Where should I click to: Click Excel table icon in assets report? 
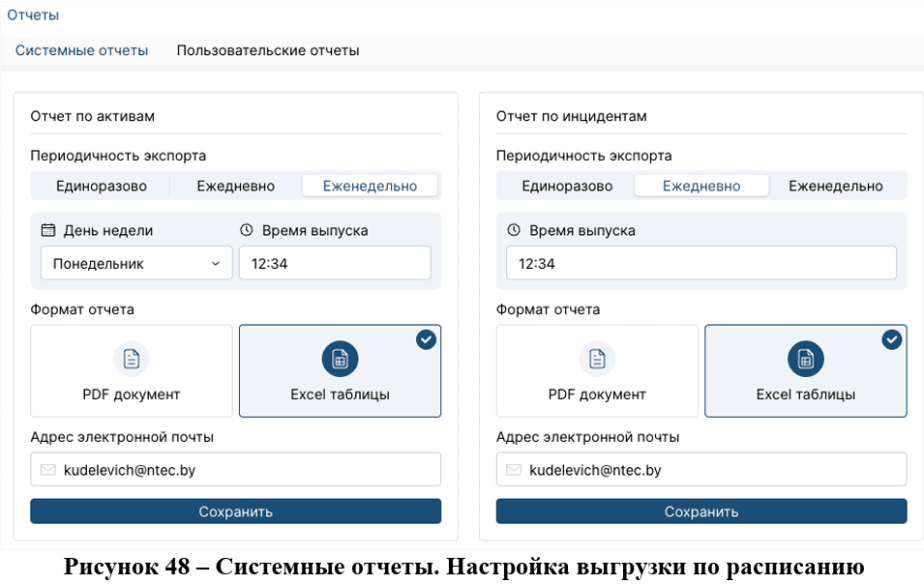pyautogui.click(x=340, y=360)
